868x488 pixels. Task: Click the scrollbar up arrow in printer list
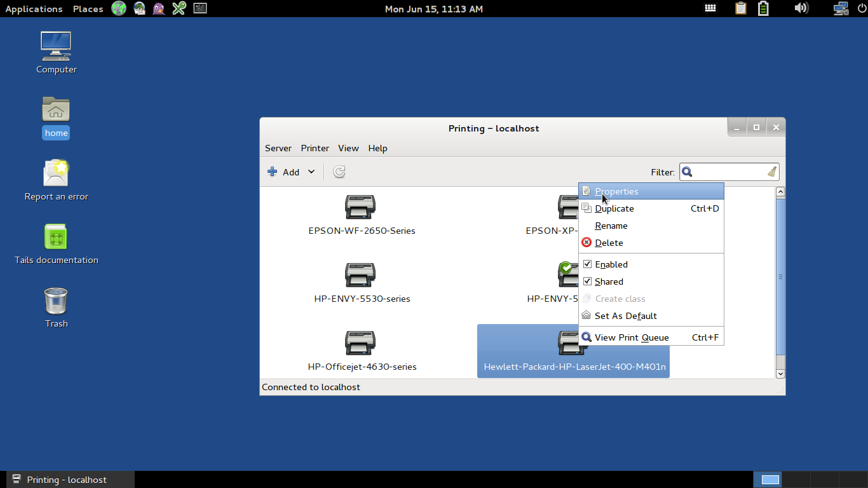781,192
